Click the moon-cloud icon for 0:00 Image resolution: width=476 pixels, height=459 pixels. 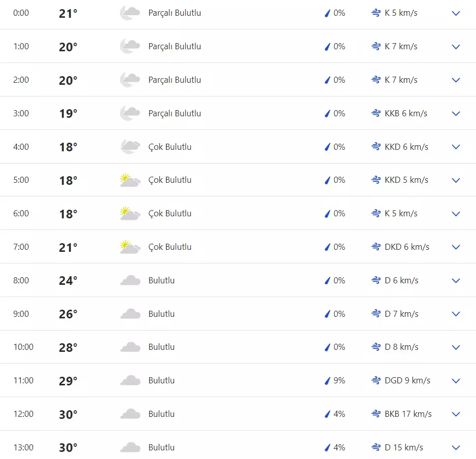click(x=130, y=13)
